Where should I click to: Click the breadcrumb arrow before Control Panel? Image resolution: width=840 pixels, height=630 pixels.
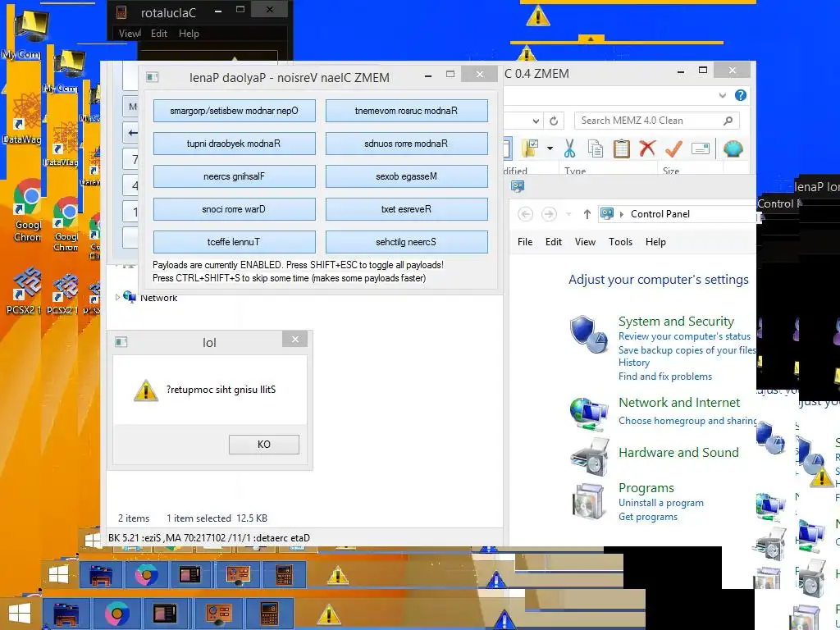click(x=622, y=214)
